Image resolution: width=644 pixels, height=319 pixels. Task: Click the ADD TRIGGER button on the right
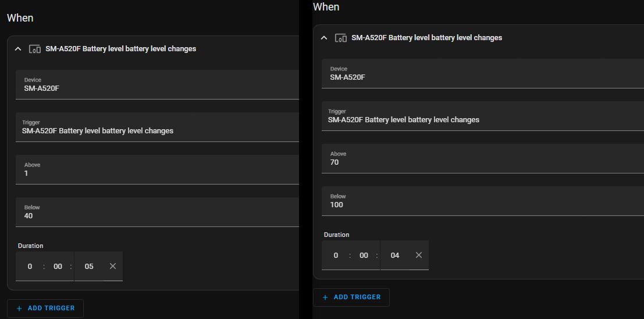click(x=351, y=297)
